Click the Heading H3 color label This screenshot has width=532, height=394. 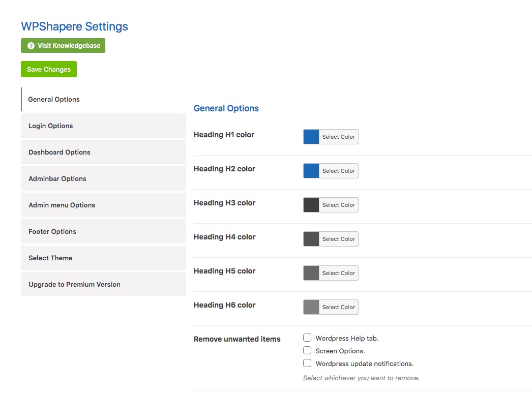coord(224,203)
